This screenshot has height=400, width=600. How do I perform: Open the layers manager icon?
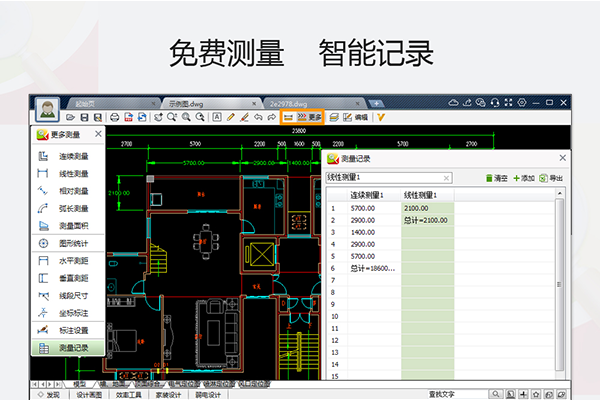click(334, 117)
